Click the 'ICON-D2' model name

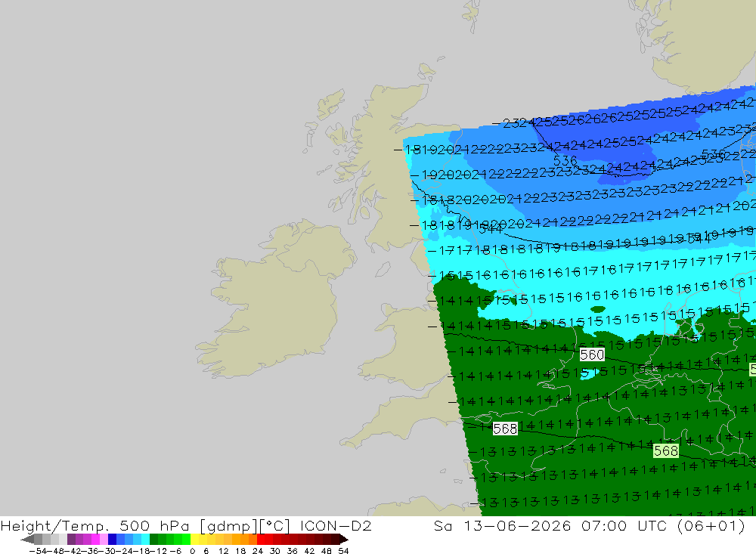click(336, 525)
